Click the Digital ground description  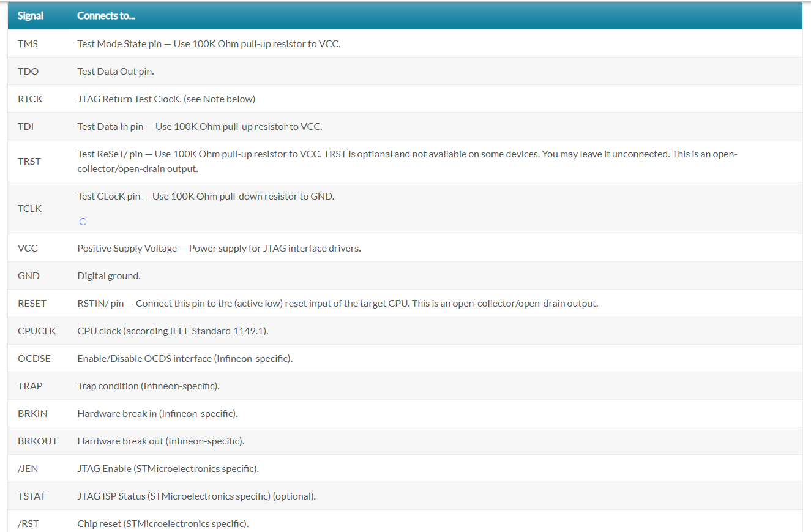[109, 276]
